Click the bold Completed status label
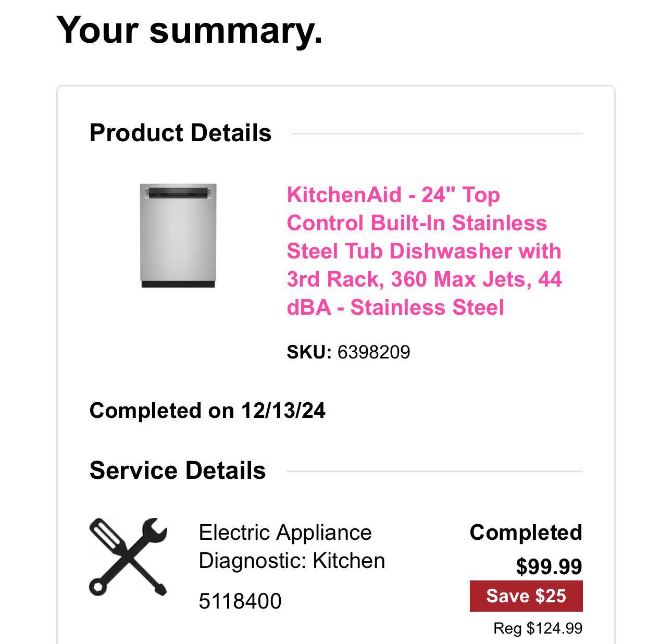Image resolution: width=672 pixels, height=644 pixels. click(526, 532)
